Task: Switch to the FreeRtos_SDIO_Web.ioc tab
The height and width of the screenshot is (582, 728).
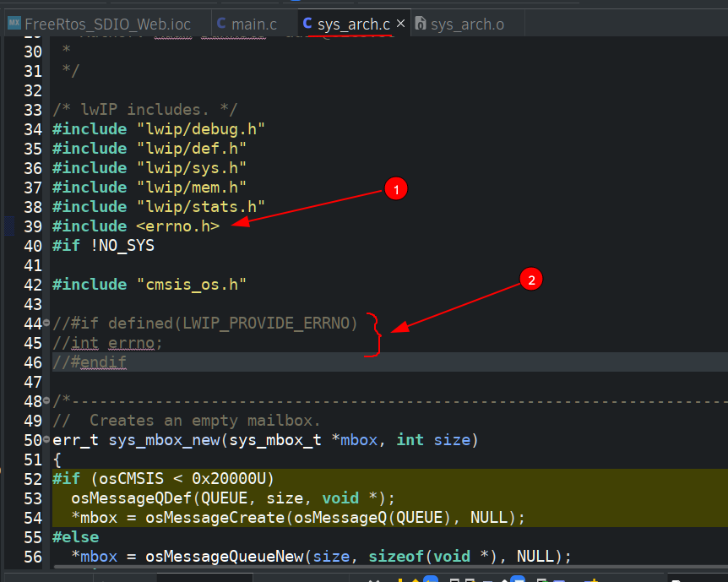Action: (x=106, y=24)
